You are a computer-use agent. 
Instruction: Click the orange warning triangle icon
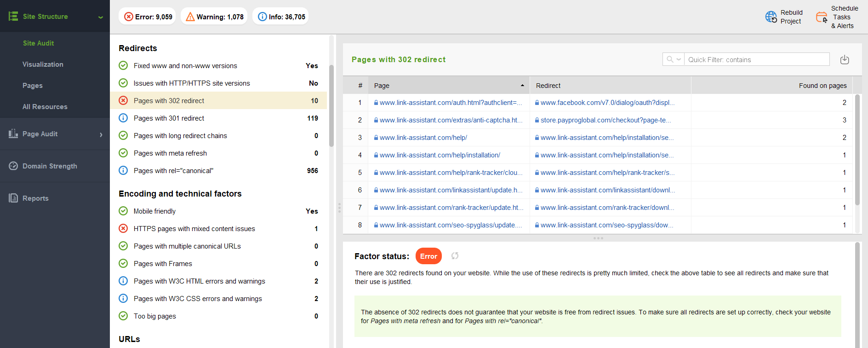point(190,17)
